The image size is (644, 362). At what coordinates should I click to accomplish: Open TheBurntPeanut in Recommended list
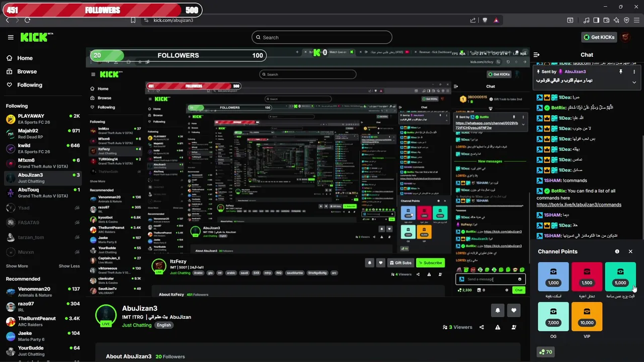[43, 321]
